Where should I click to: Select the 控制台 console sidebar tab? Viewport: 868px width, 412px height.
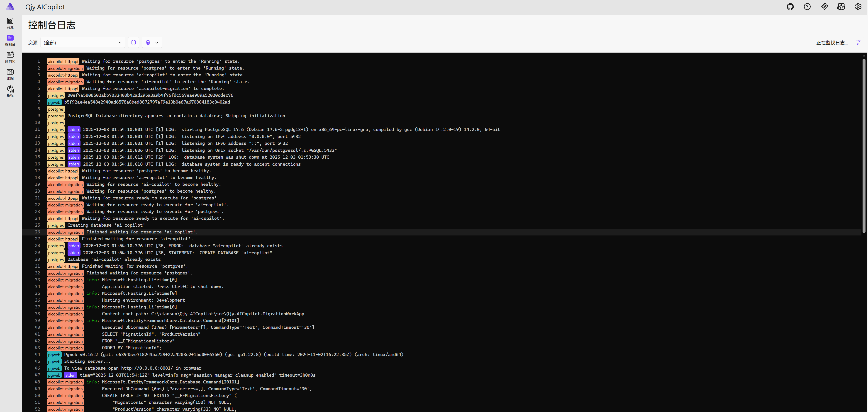point(10,40)
